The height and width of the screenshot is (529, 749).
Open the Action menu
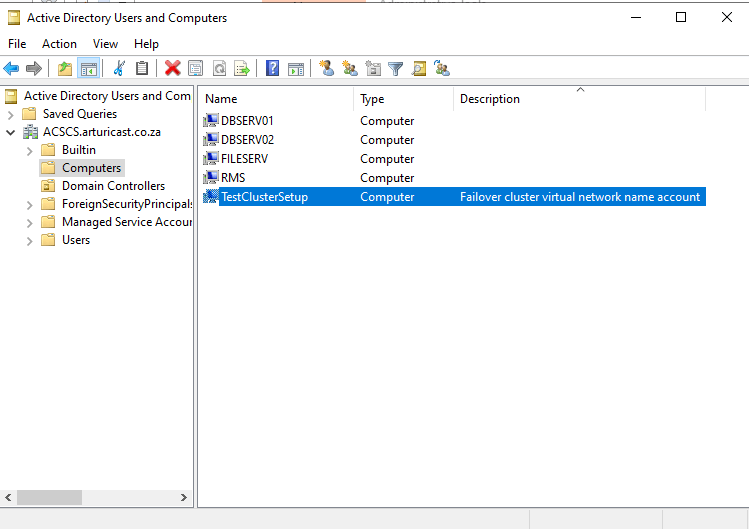(x=59, y=44)
